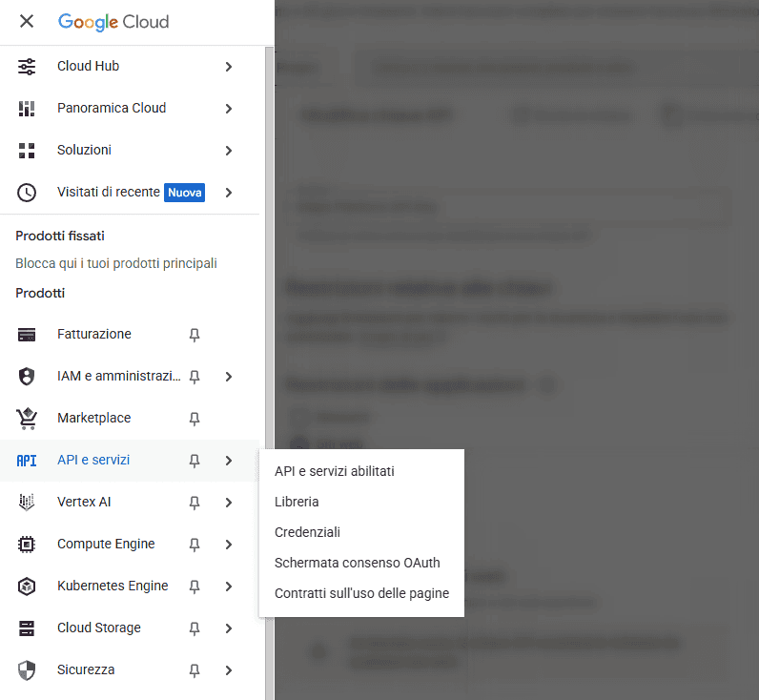Expand Cloud Storage submenu arrow
The height and width of the screenshot is (700, 759).
(229, 628)
